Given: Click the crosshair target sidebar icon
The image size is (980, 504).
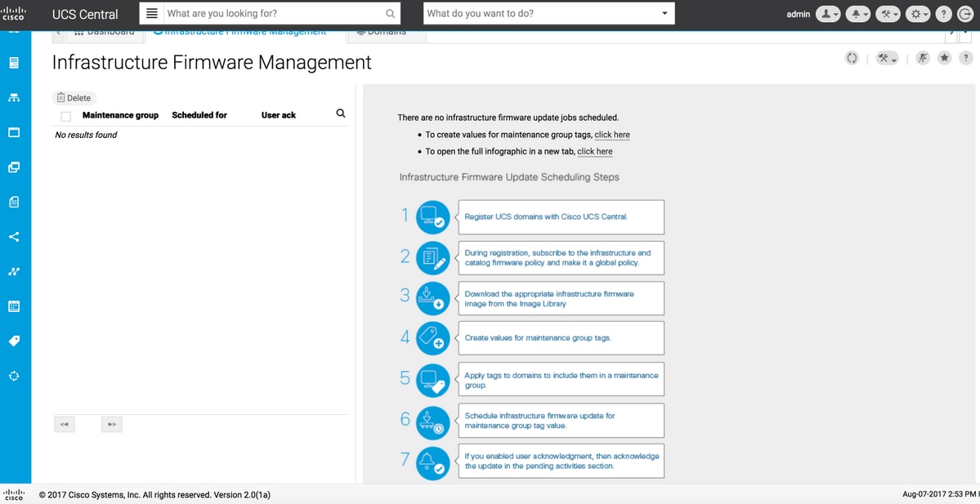Looking at the screenshot, I should click(x=14, y=376).
